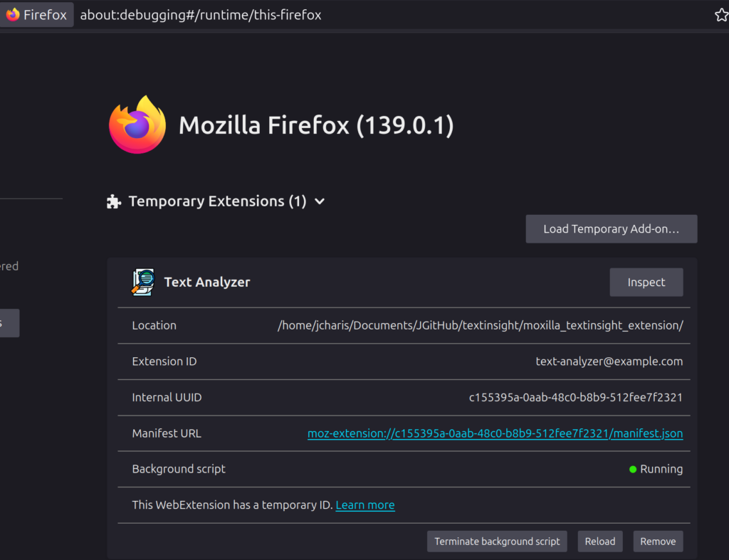This screenshot has width=729, height=560.
Task: Click the large Firefox logo
Action: [x=137, y=125]
